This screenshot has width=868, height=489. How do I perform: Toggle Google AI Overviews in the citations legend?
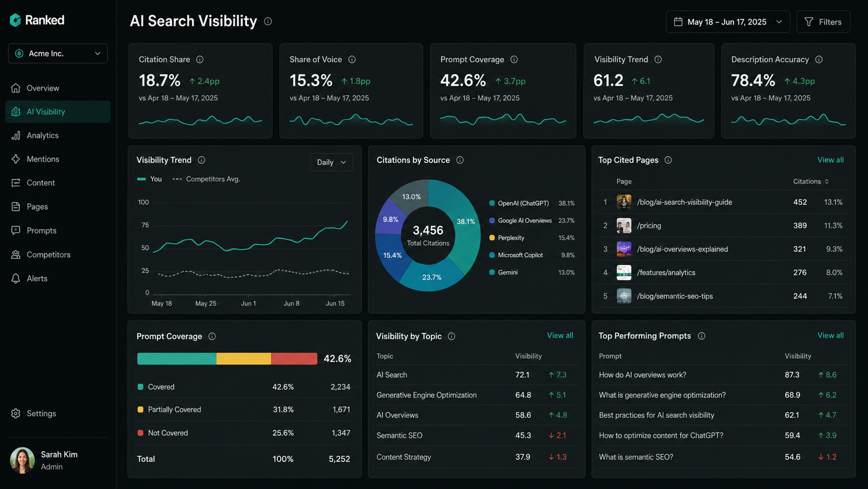[x=532, y=220]
